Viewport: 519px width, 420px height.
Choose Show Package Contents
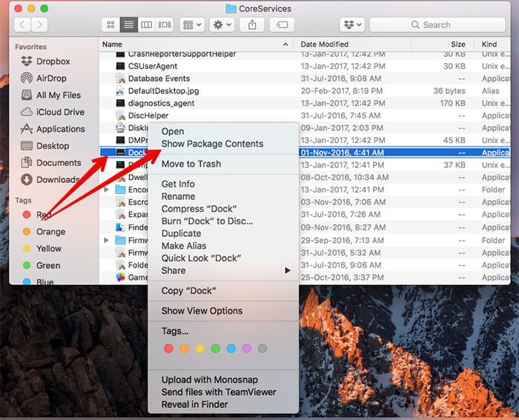click(x=212, y=144)
